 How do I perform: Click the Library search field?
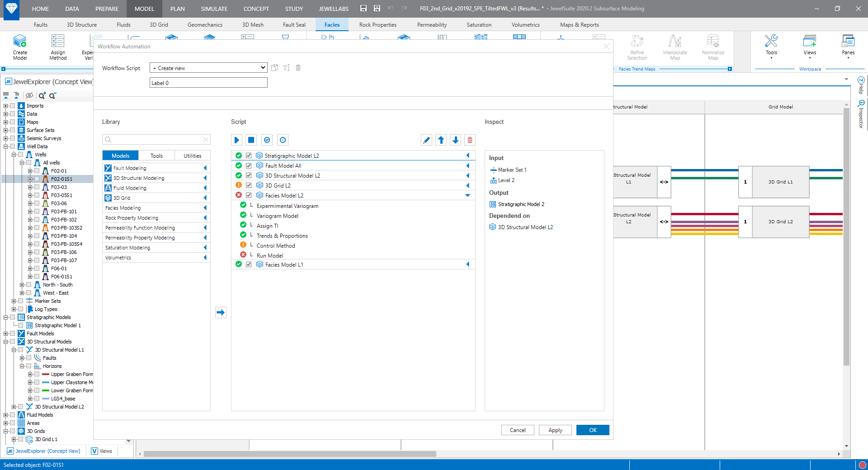pos(156,140)
